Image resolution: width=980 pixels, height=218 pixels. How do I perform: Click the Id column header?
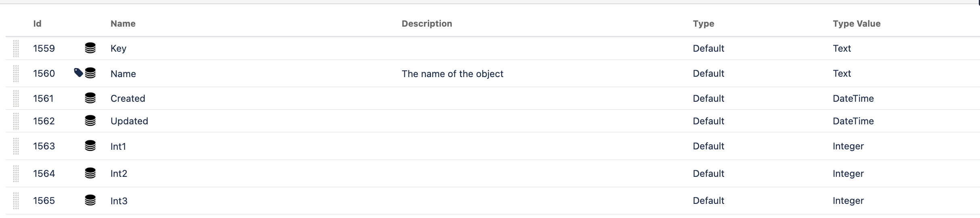[x=37, y=23]
